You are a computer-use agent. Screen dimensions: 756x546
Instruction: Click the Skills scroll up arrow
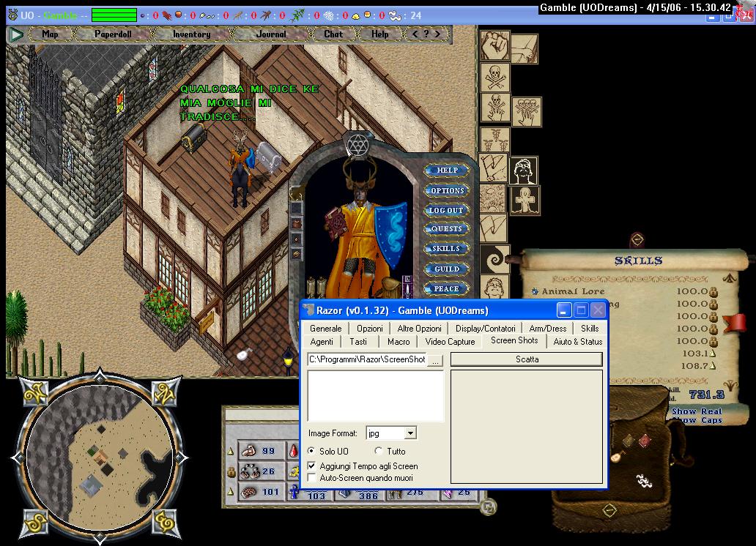click(x=730, y=278)
